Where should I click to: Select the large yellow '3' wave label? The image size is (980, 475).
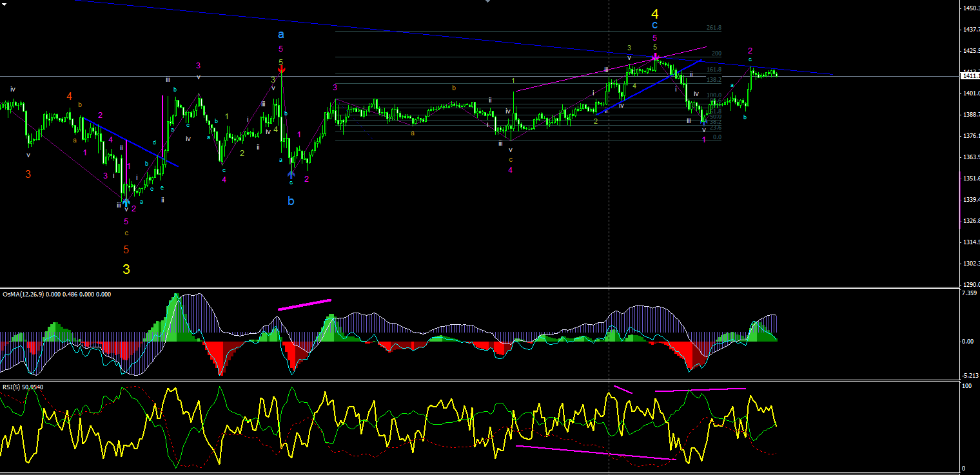coord(126,269)
